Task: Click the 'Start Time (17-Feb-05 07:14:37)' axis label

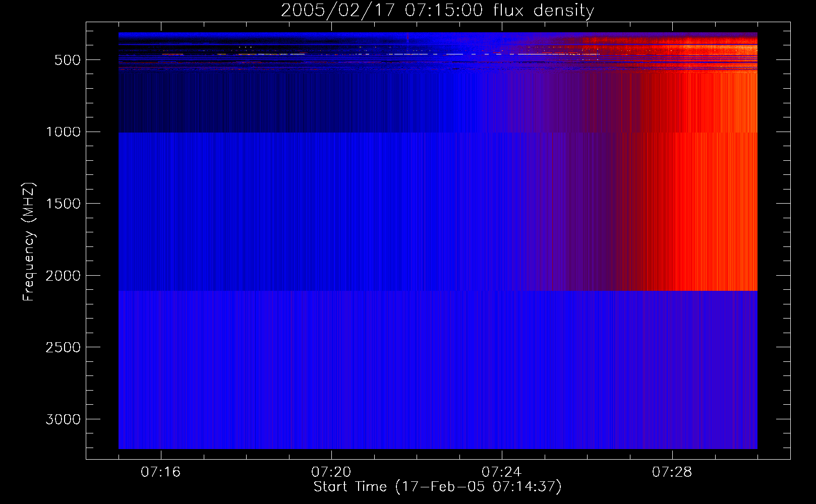Action: pos(437,487)
